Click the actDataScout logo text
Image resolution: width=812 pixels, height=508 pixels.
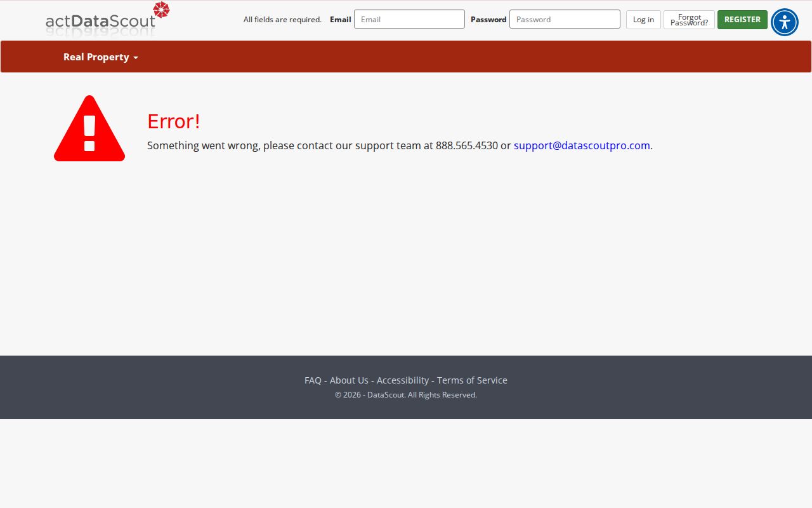100,21
